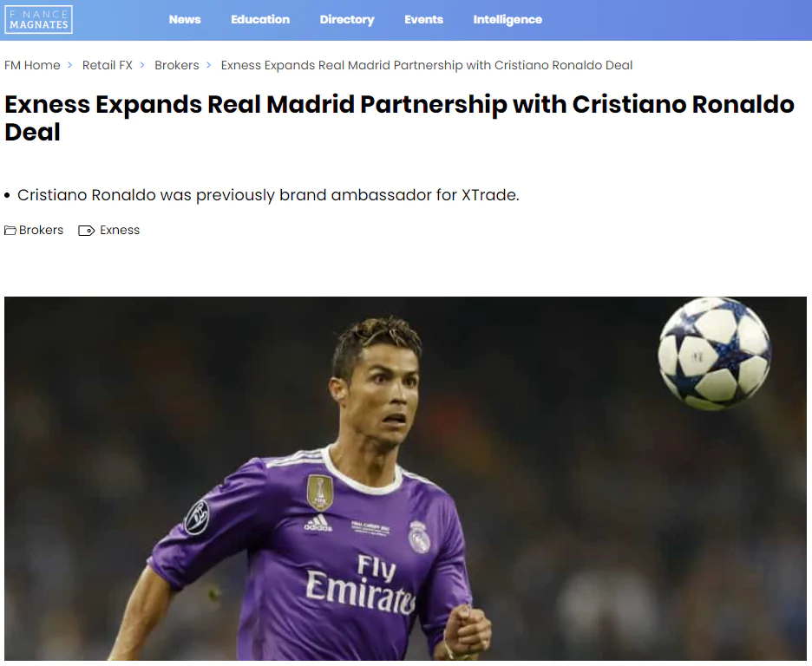The image size is (812, 666).
Task: Click the Brokers folder icon
Action: (10, 231)
